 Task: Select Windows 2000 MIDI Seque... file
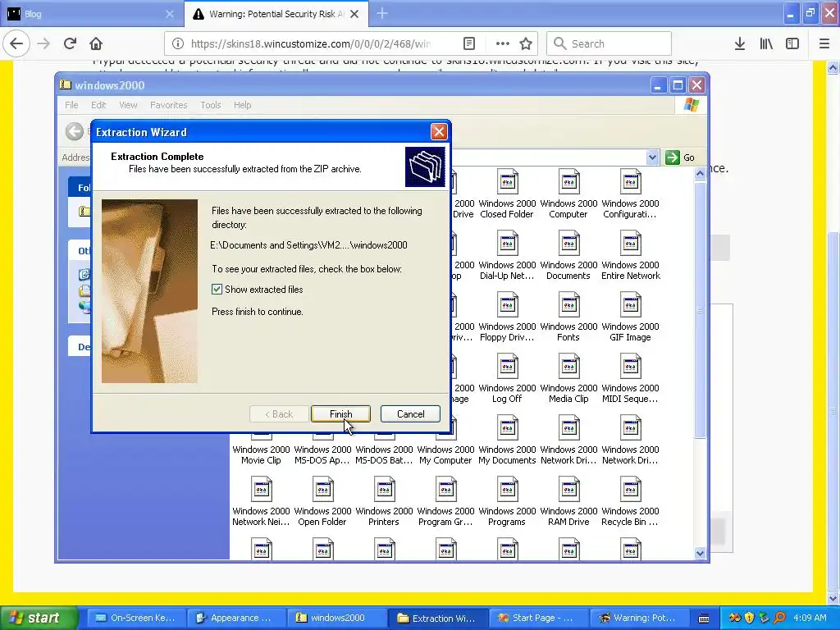click(630, 379)
